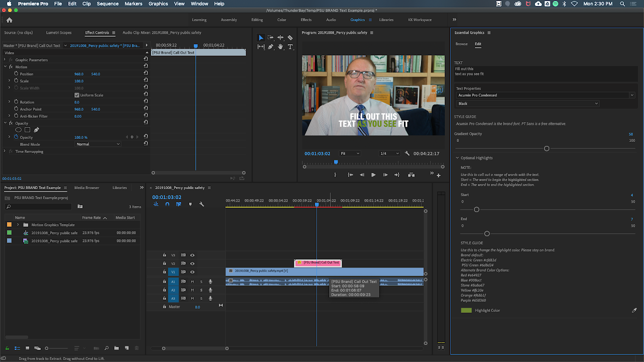Collapse the Optional Highlights section
Viewport: 644px width, 362px height.
click(458, 157)
